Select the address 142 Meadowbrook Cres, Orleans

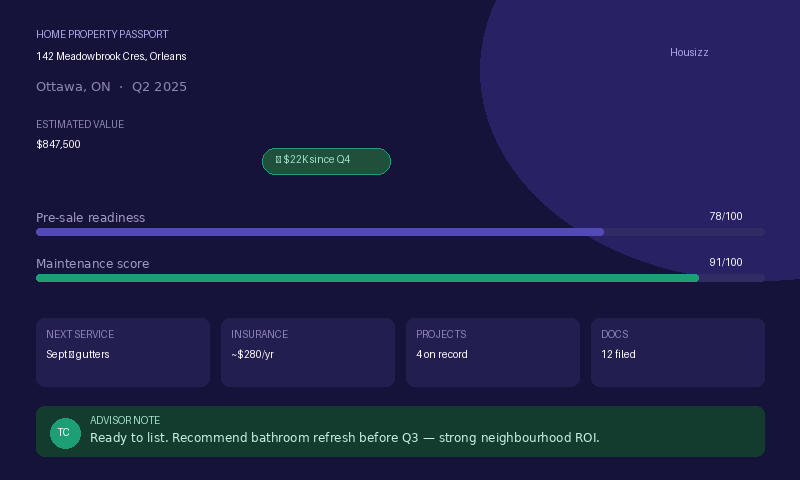[x=111, y=56]
